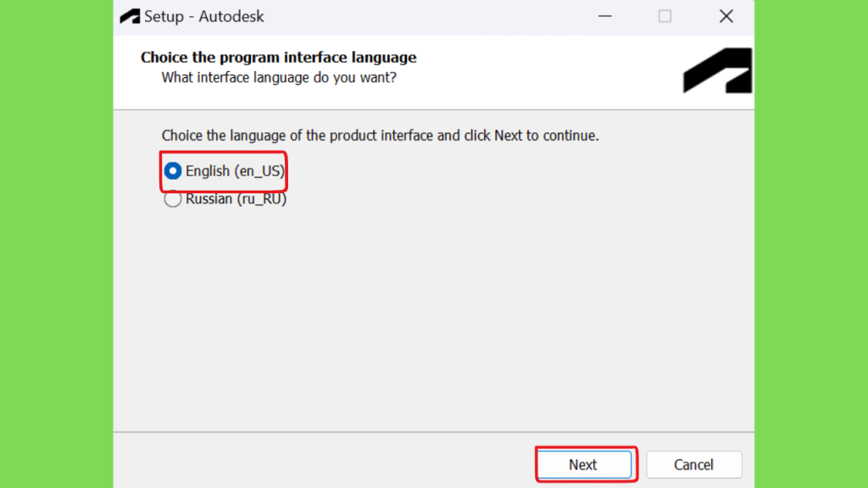Click the white header area beside the heading

click(548, 72)
